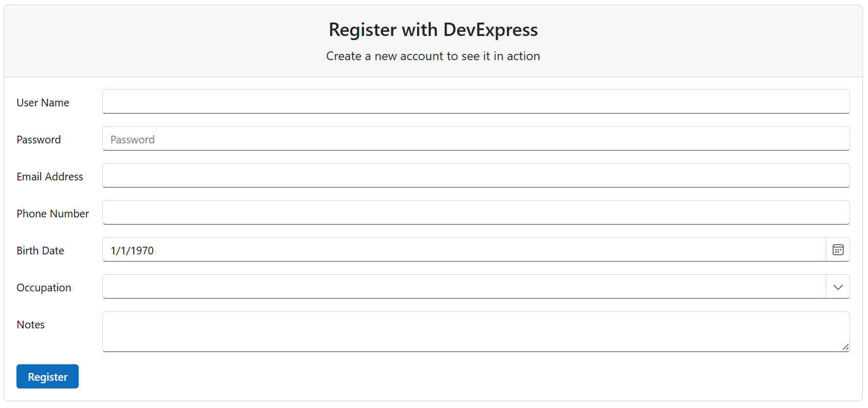
Task: Focus the Phone Number input
Action: (476, 213)
